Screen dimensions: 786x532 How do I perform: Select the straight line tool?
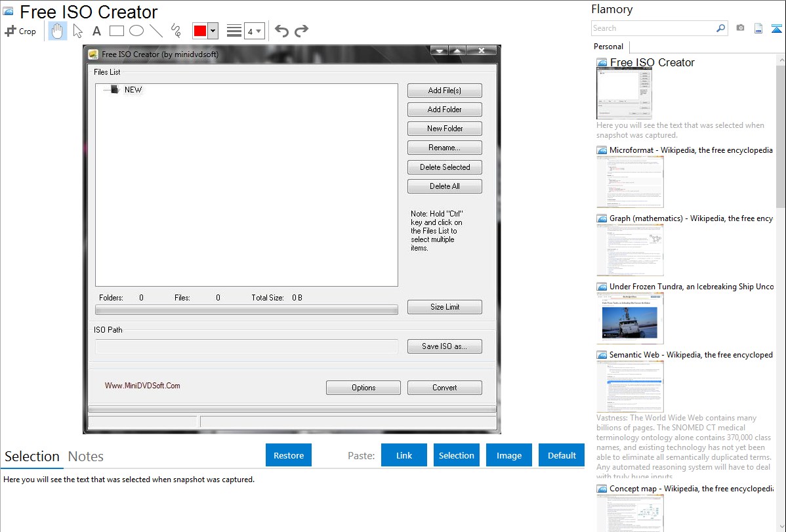pos(155,31)
